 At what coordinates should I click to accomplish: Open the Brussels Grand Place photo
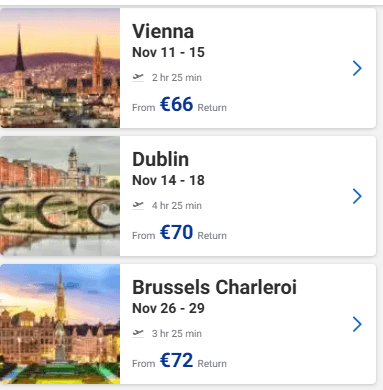pos(60,324)
